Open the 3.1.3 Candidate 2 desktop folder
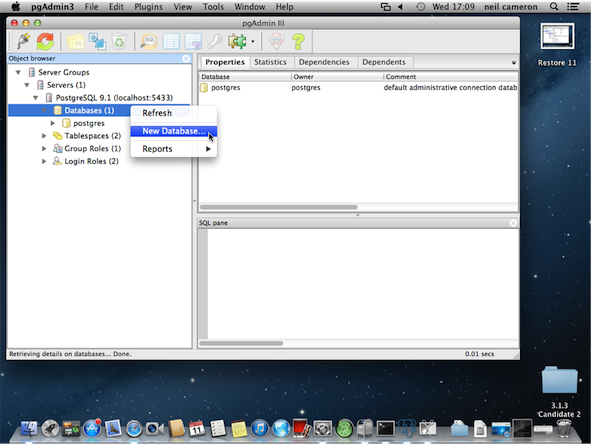Viewport: 591px width, 444px height. click(x=559, y=380)
